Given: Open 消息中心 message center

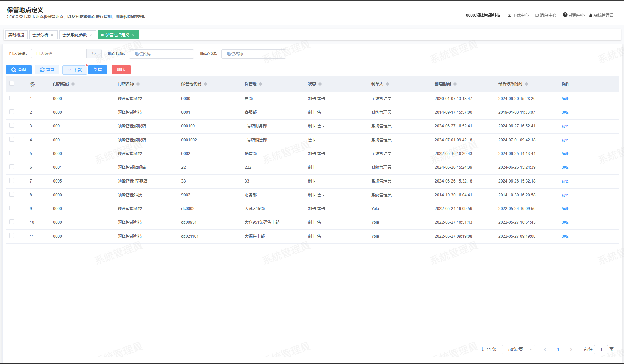Looking at the screenshot, I should [545, 15].
